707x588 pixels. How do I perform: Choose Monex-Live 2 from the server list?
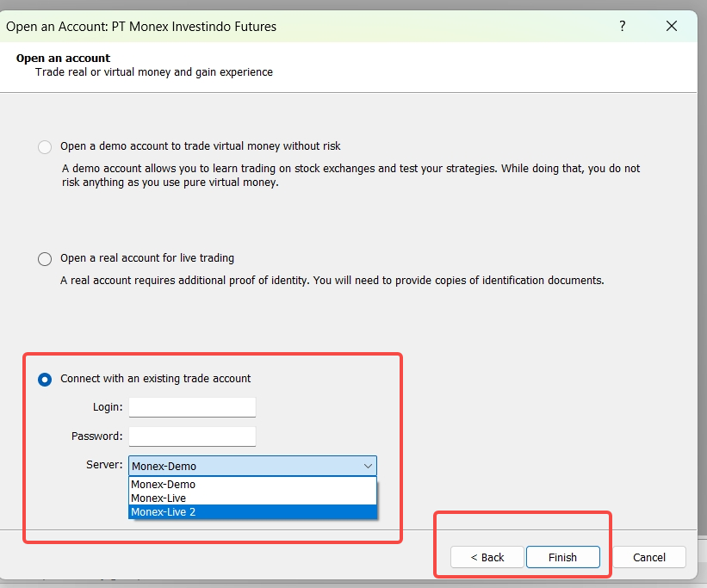(252, 511)
